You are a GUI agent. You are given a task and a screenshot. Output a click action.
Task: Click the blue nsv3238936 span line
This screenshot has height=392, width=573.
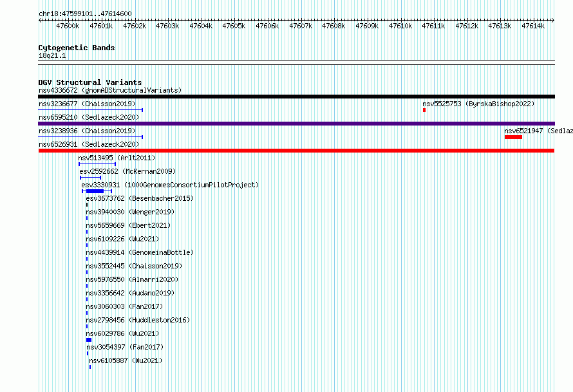click(91, 137)
